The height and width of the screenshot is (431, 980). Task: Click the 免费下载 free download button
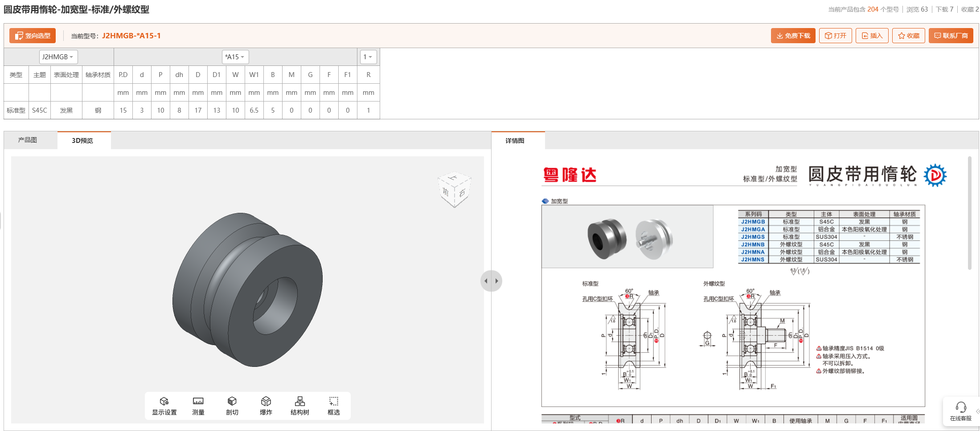click(x=793, y=35)
